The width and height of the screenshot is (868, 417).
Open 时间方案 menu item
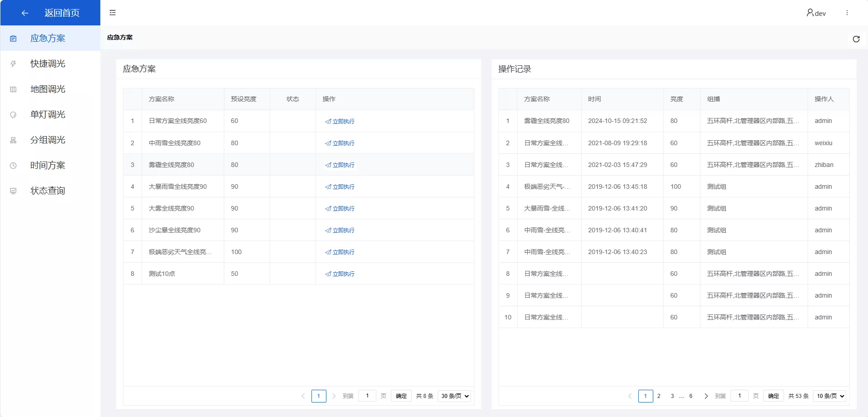(50, 165)
